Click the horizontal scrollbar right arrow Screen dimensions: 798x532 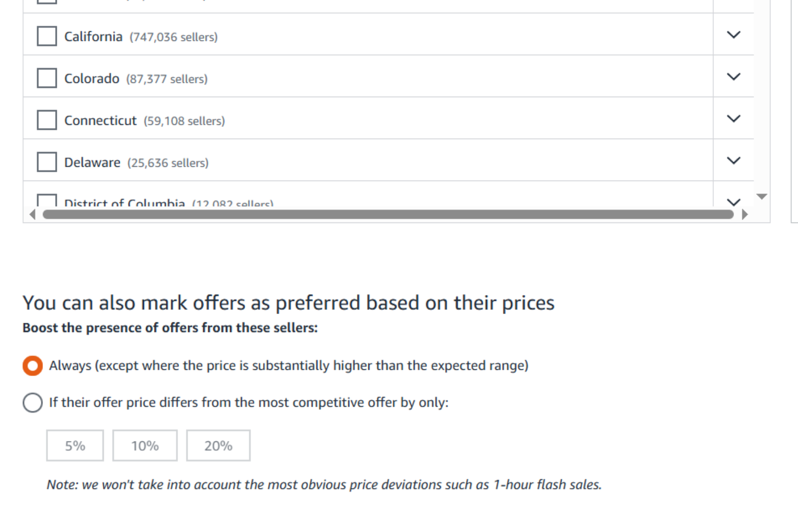tap(745, 215)
